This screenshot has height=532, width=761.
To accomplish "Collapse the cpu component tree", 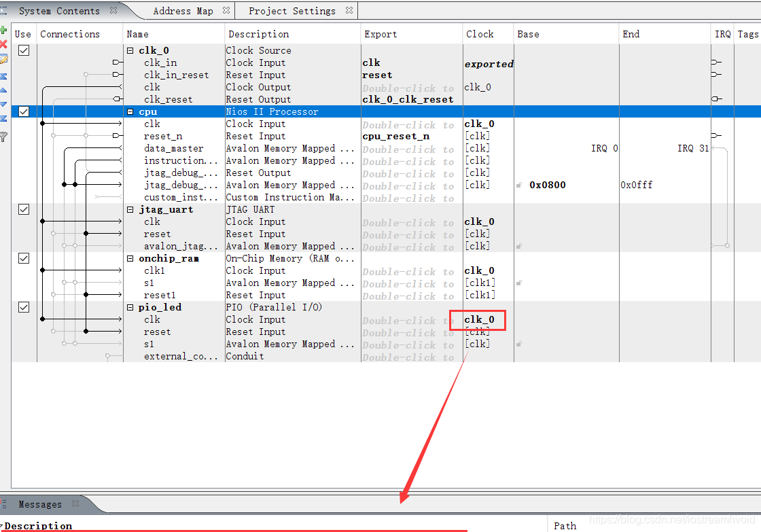I will [x=130, y=111].
